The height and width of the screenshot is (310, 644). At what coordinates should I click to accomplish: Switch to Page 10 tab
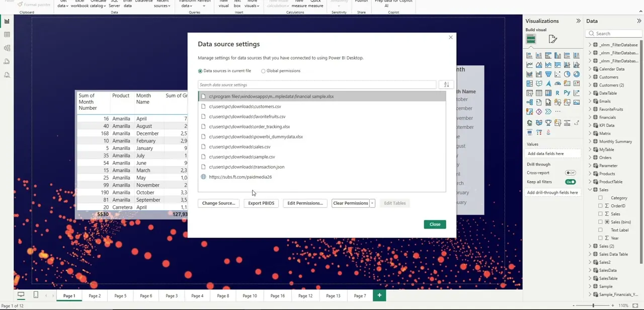tap(250, 296)
